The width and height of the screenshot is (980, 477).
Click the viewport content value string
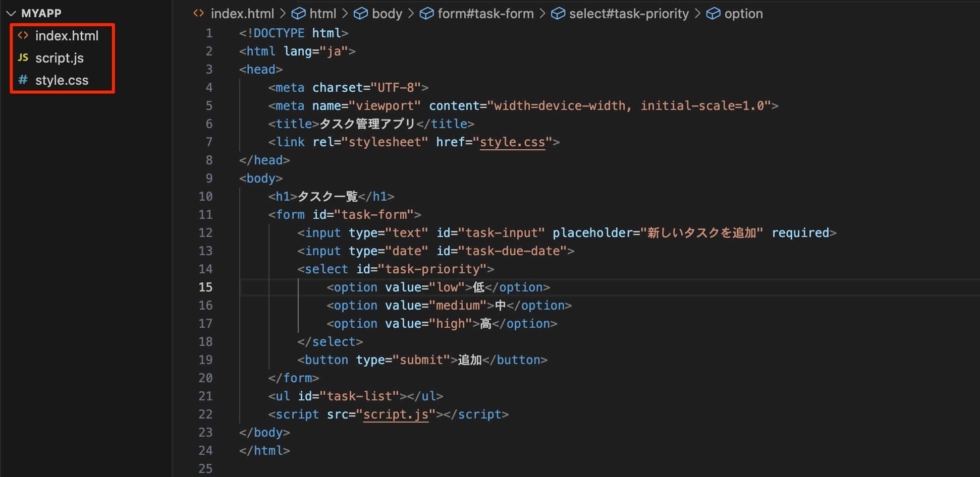point(629,106)
